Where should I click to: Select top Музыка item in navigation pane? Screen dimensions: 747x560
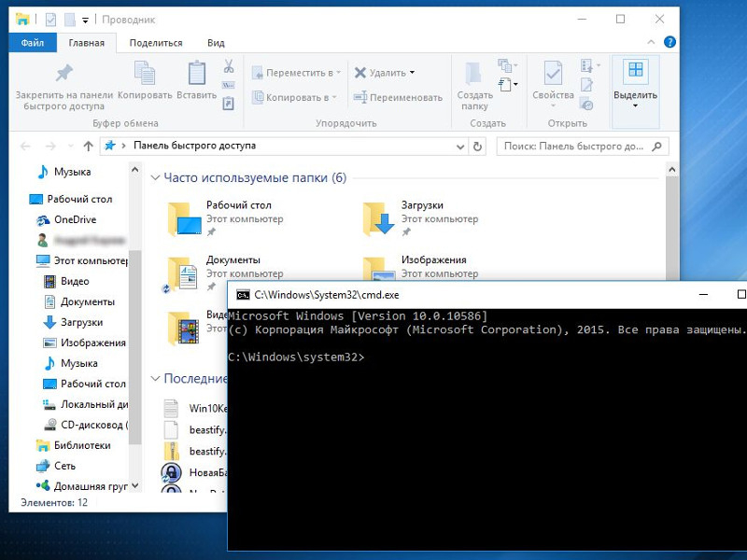coord(64,172)
